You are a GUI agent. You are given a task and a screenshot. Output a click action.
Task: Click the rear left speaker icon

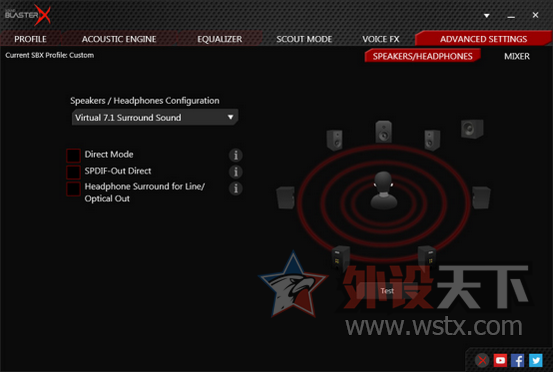[x=340, y=258]
